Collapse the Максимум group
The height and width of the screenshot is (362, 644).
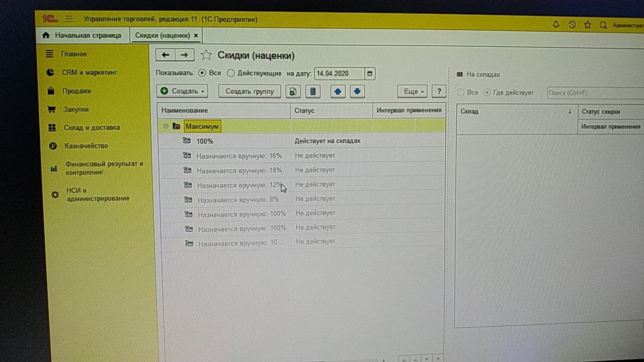pos(166,126)
